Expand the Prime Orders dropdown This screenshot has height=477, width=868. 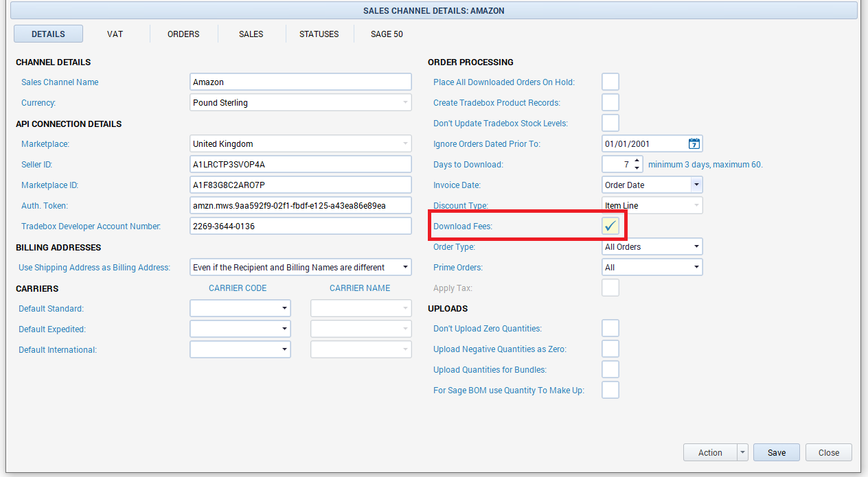point(696,267)
